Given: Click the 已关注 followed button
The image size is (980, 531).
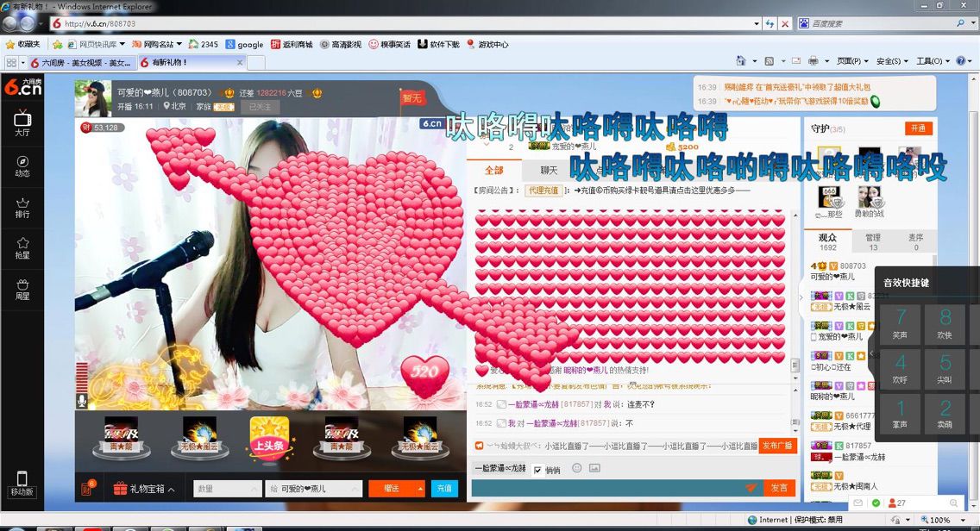Looking at the screenshot, I should 260,107.
